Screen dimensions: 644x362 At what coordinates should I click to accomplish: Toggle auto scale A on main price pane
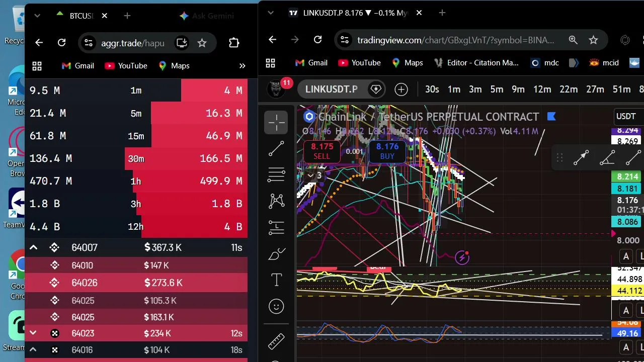(x=626, y=256)
